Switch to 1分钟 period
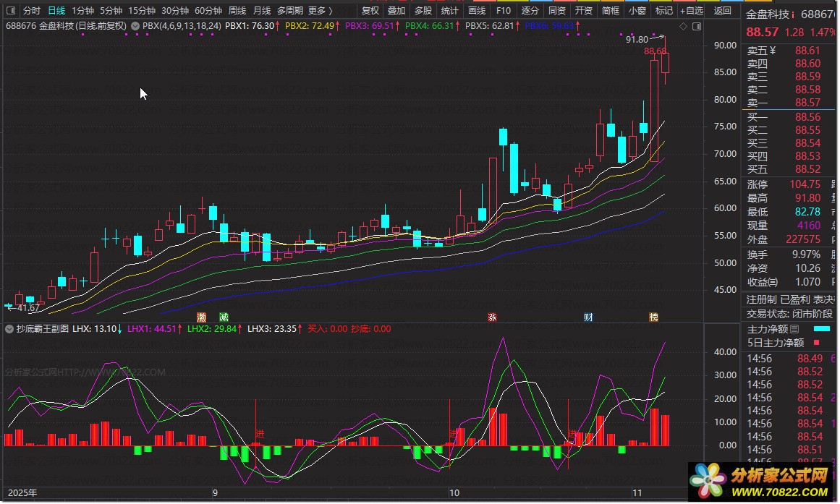This screenshot has height=504, width=840. [82, 11]
